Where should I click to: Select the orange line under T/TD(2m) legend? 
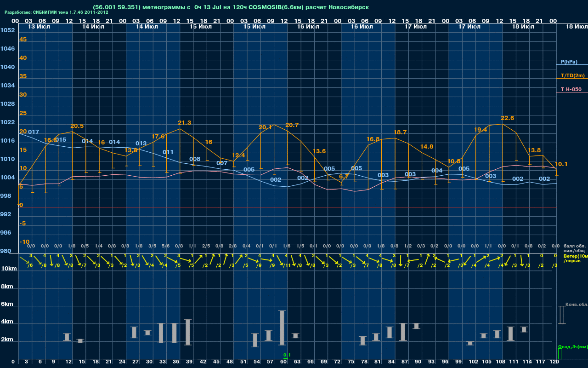pos(572,79)
